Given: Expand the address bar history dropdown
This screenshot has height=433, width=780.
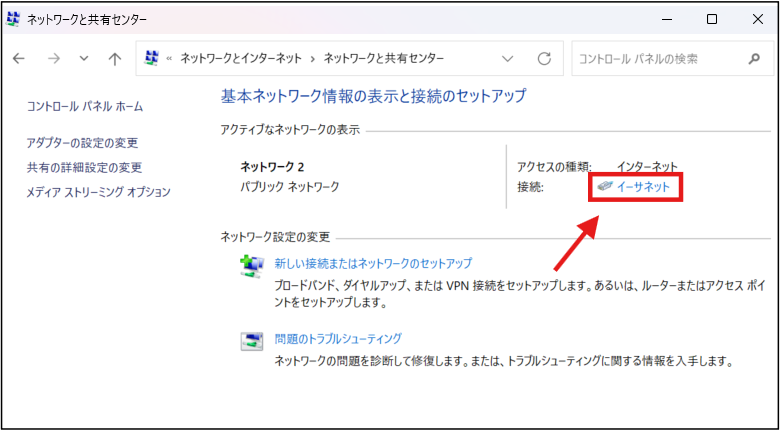Looking at the screenshot, I should [507, 59].
